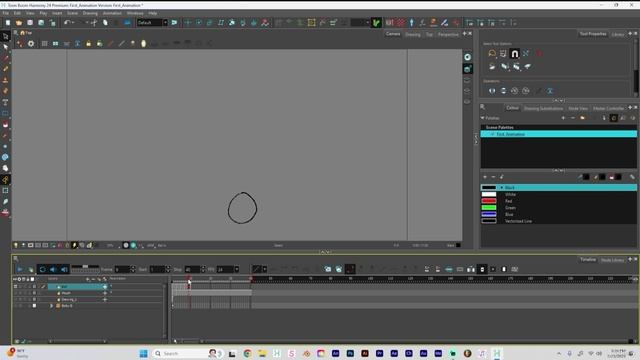
Task: Select the First_Animation palette row
Action: coord(558,134)
